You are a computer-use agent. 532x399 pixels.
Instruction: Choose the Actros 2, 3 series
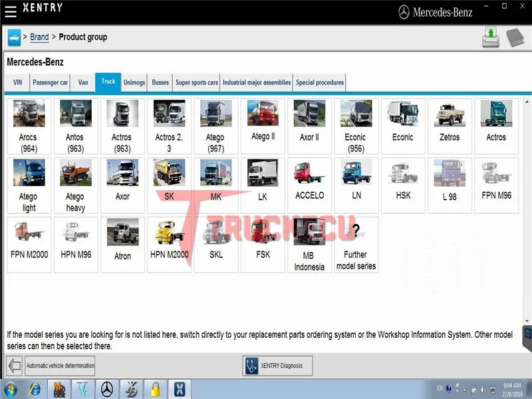(x=170, y=126)
